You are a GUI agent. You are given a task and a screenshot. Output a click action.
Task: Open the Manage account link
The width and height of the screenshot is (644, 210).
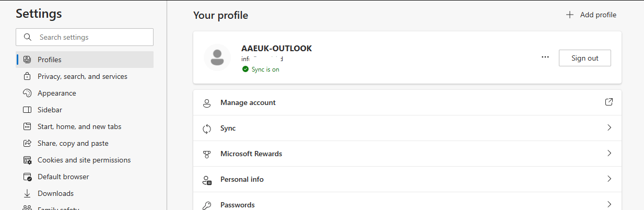click(x=407, y=102)
